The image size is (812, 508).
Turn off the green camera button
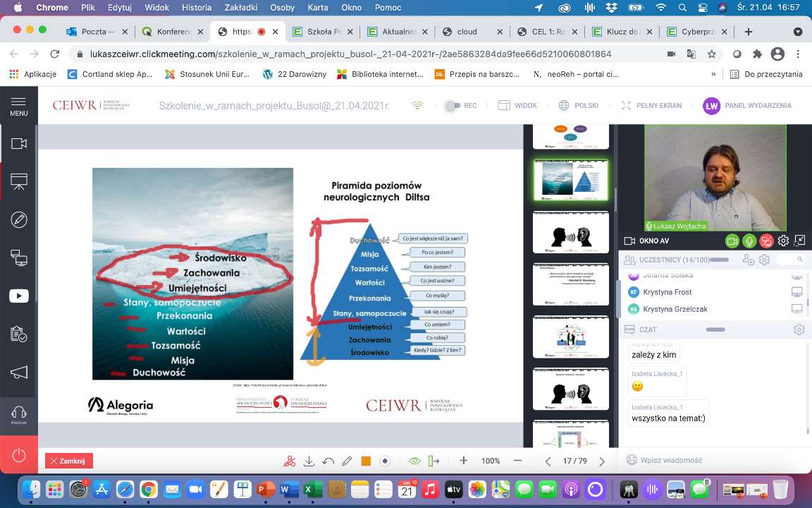(x=732, y=241)
